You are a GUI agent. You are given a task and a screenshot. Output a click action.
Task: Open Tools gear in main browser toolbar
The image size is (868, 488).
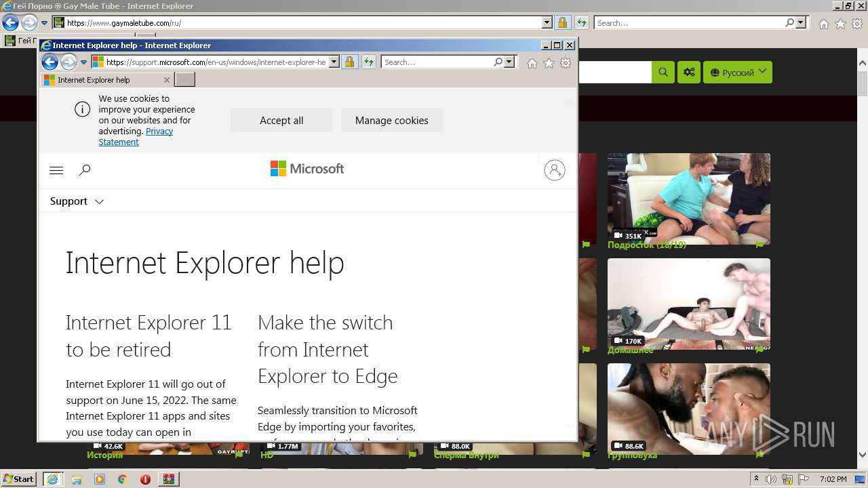click(857, 24)
